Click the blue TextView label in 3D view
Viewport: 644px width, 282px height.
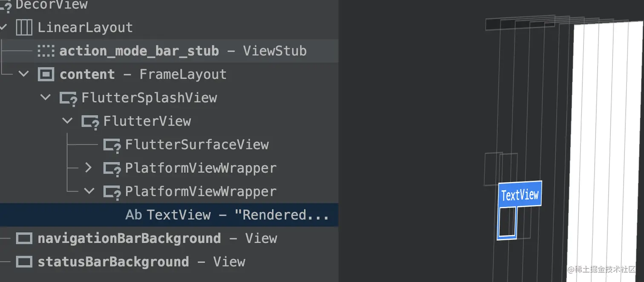[x=520, y=195]
